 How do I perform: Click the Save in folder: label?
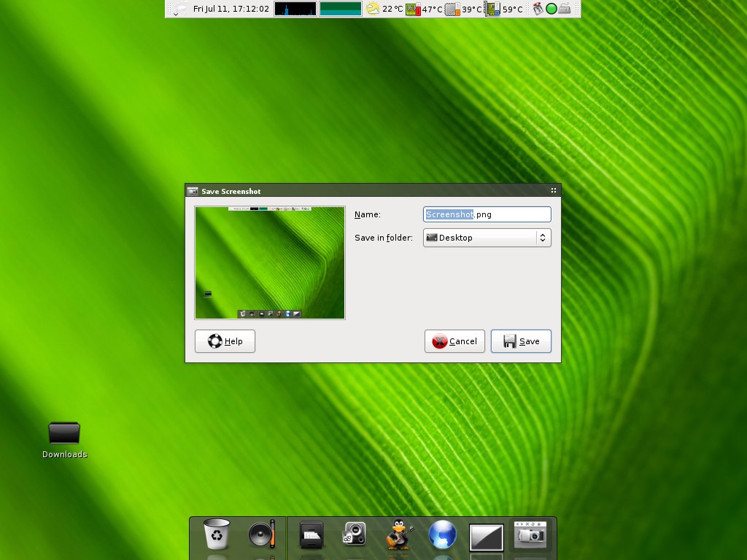coord(384,238)
